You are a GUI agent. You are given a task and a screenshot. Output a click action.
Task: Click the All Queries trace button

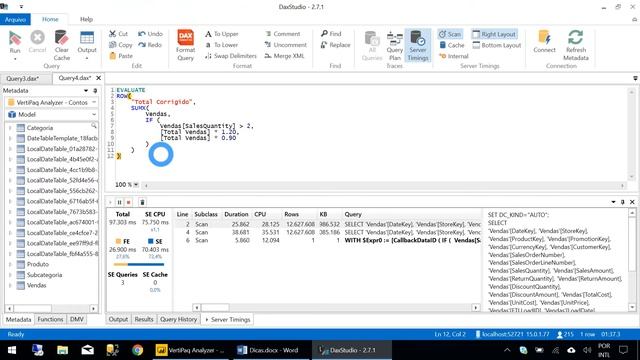tap(372, 45)
